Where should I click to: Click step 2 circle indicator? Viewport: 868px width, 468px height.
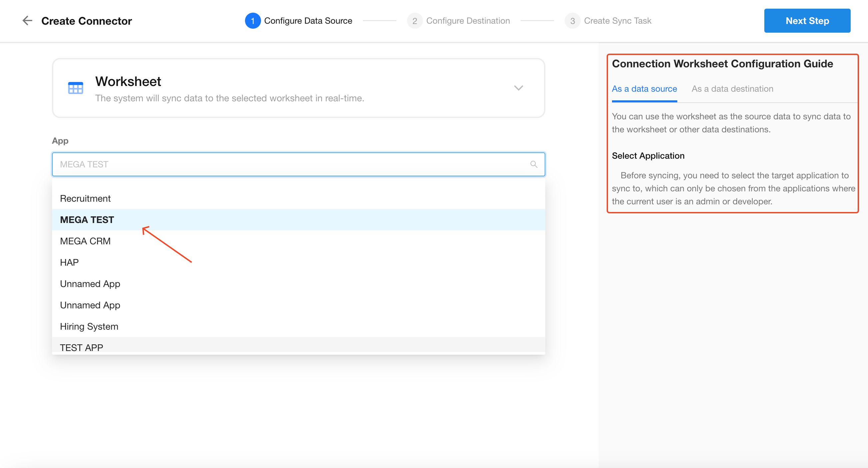[414, 21]
